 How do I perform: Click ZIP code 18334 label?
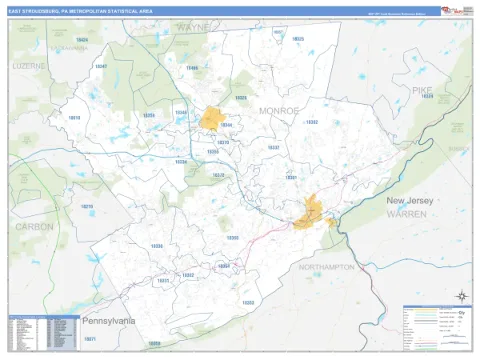pyautogui.click(x=181, y=162)
